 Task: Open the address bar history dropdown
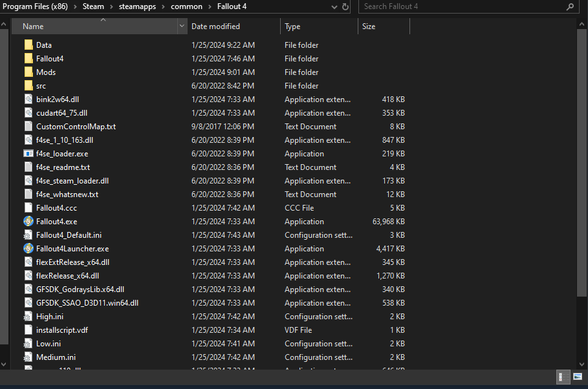click(334, 6)
